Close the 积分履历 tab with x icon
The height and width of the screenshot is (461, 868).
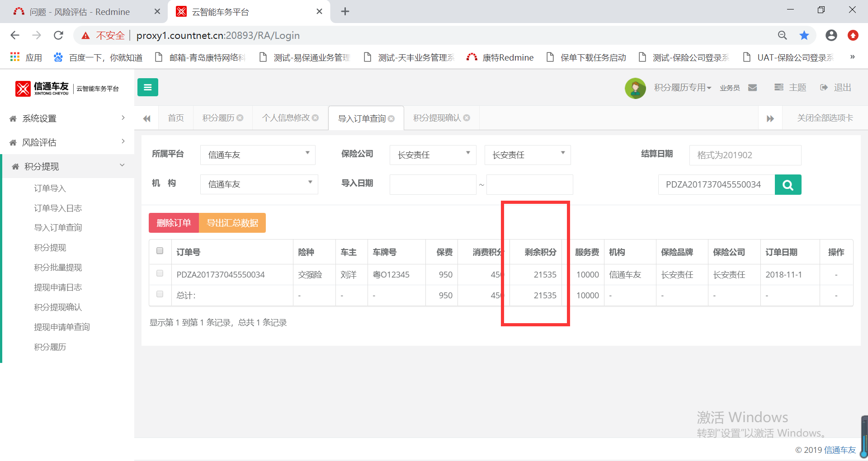tap(240, 118)
